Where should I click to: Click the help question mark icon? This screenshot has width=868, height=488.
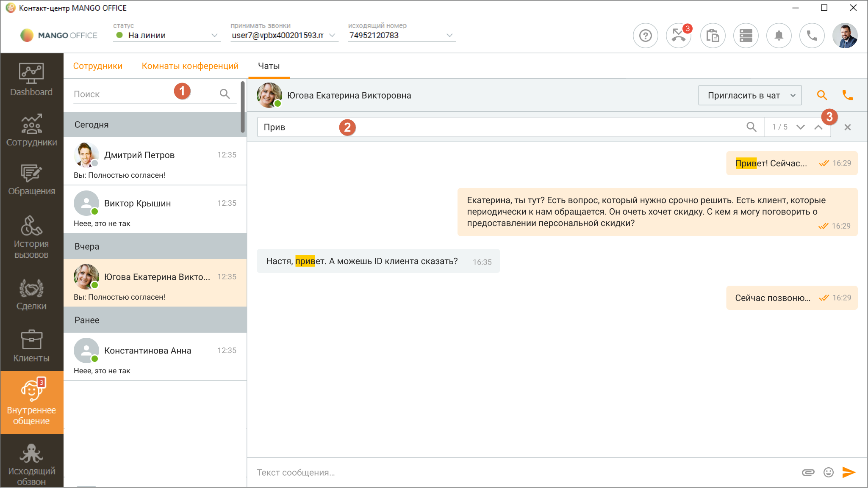coord(645,36)
